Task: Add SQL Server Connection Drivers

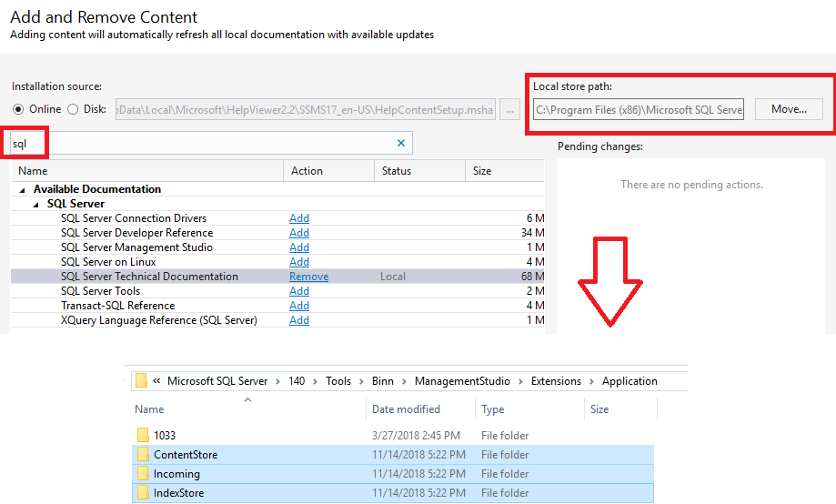Action: (299, 218)
